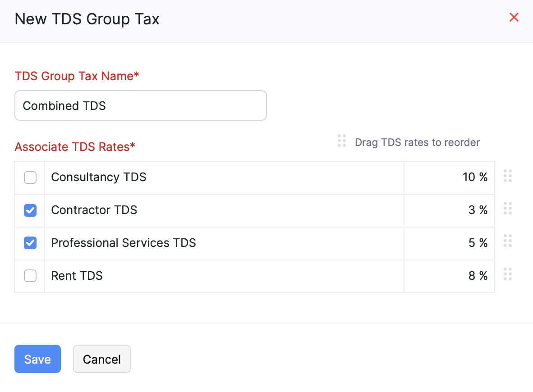
Task: Click the Consultancy TDS row label
Action: (x=99, y=178)
